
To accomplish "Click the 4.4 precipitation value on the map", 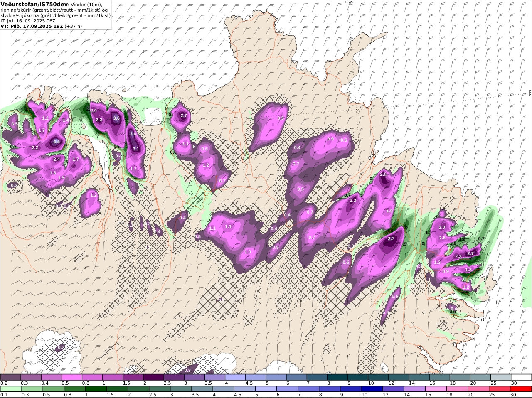I will [x=57, y=142].
